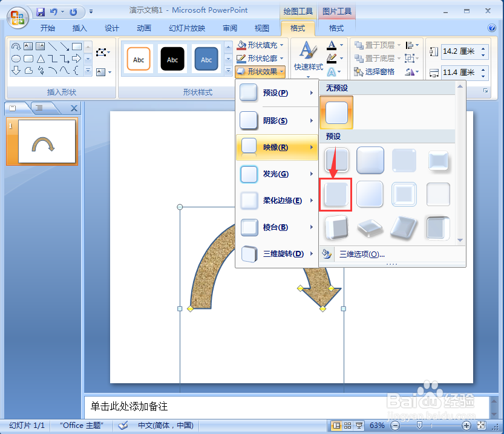
Task: Open the 视图 ribbon tab
Action: 261,28
